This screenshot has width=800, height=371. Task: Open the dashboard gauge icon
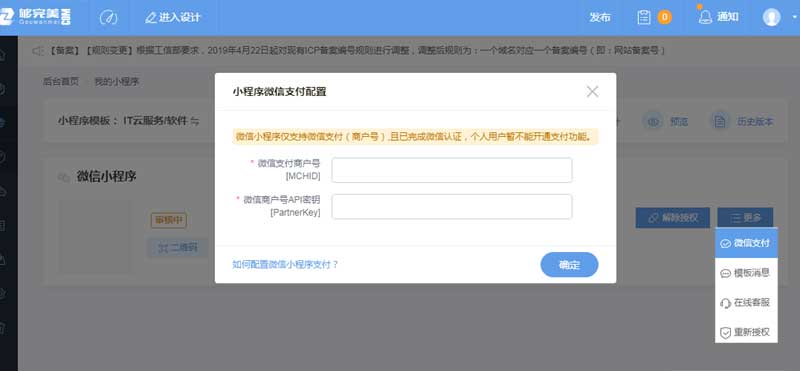tap(108, 17)
